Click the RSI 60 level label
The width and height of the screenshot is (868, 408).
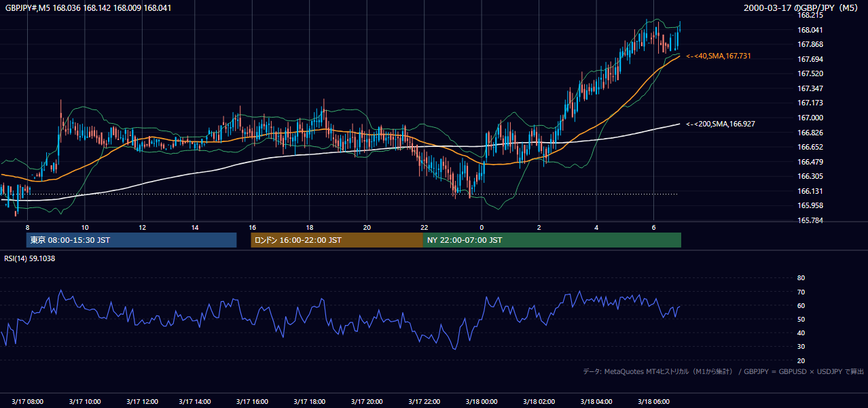tap(801, 305)
